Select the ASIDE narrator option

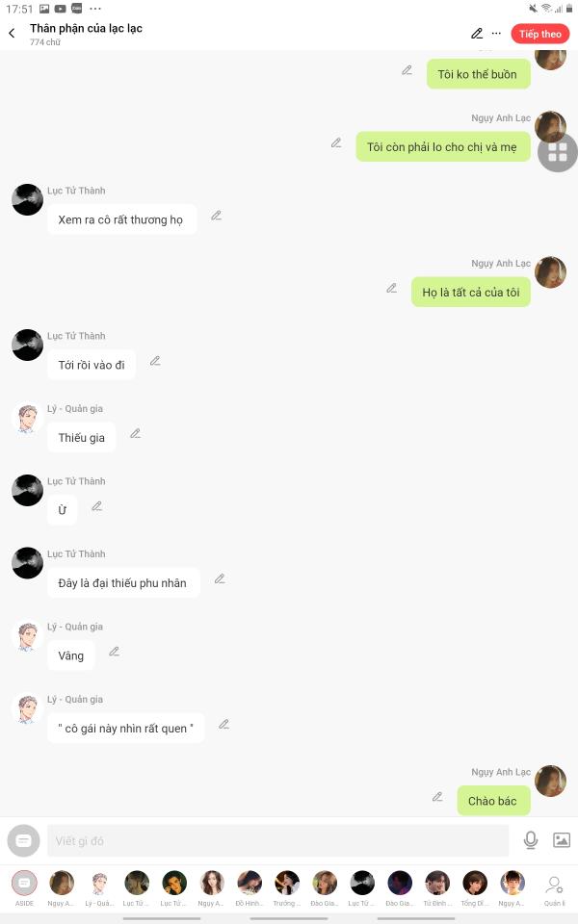point(24,888)
